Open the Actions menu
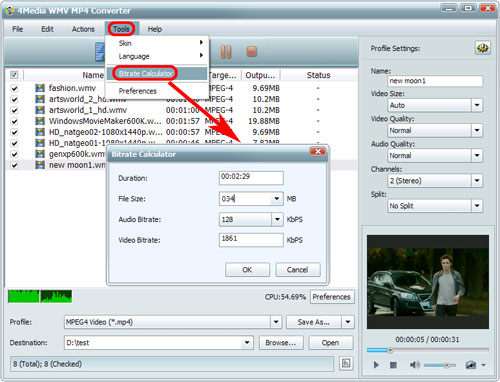Image resolution: width=500 pixels, height=382 pixels. pos(83,29)
